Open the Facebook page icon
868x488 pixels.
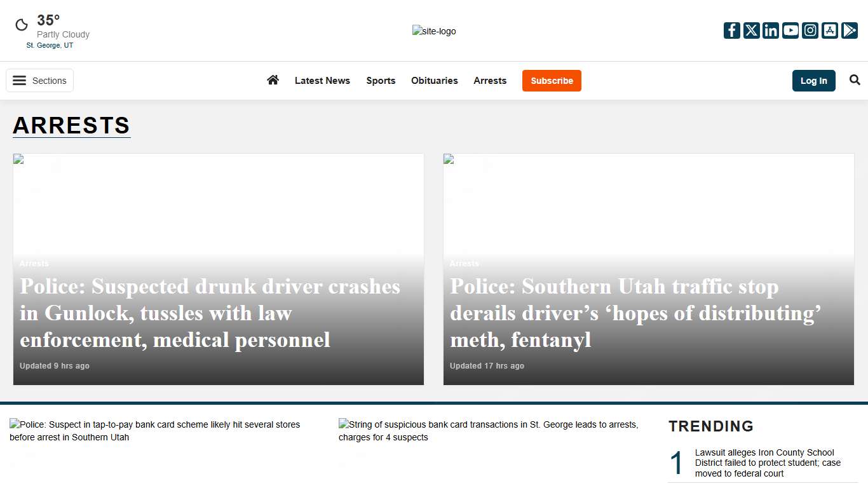732,30
